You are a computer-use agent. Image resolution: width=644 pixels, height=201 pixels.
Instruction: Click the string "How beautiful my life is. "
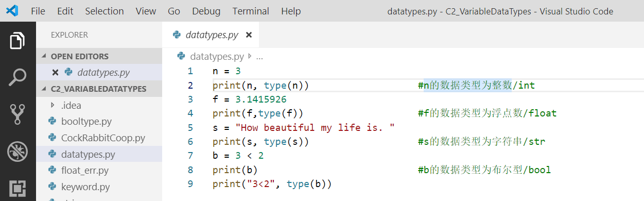click(315, 127)
